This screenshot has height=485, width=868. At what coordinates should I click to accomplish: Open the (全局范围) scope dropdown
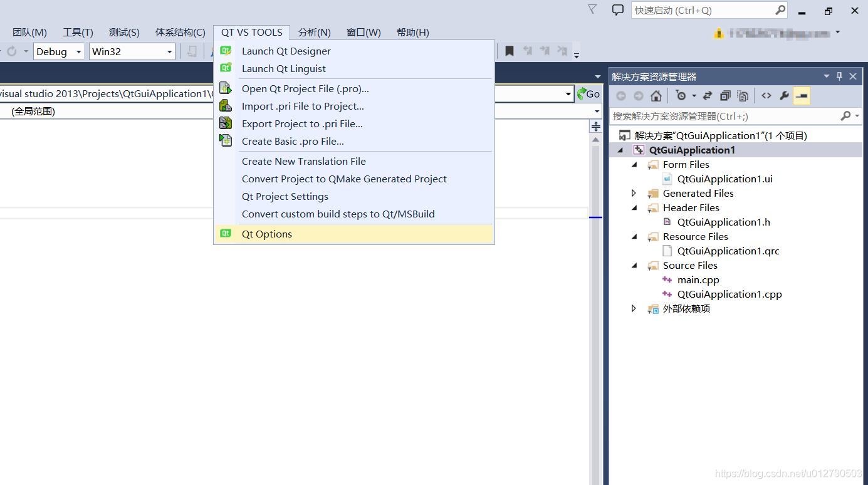[x=597, y=112]
